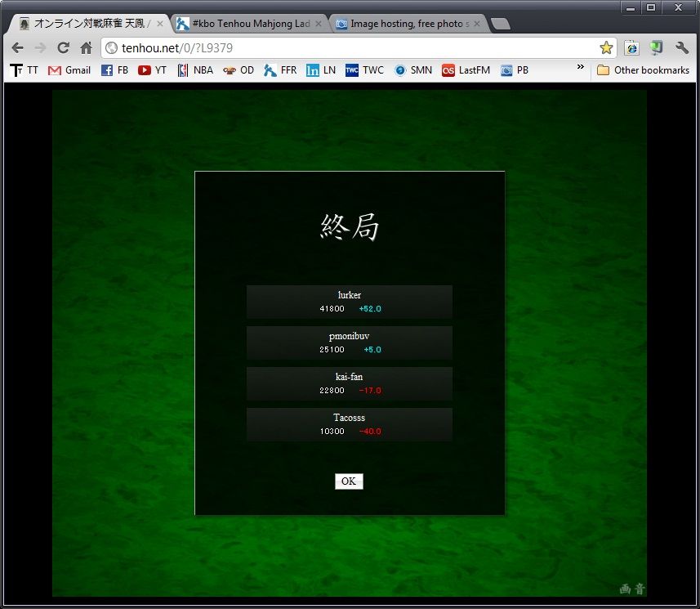Viewport: 700px width, 609px height.
Task: Click the IE Tab extension icon
Action: point(631,47)
